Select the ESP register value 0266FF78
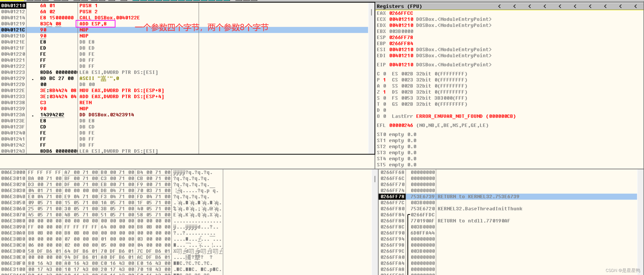This screenshot has width=644, height=275. coord(401,37)
